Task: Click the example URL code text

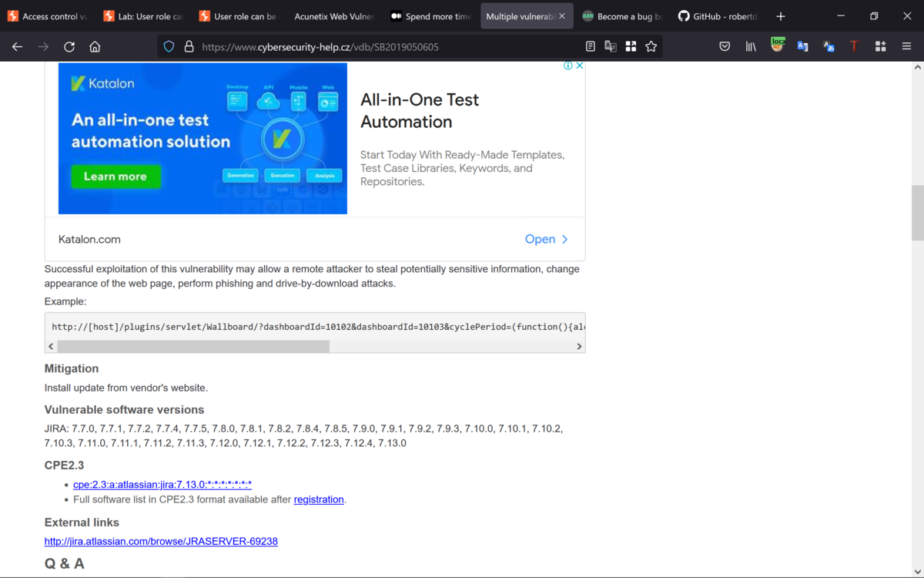Action: coord(318,327)
